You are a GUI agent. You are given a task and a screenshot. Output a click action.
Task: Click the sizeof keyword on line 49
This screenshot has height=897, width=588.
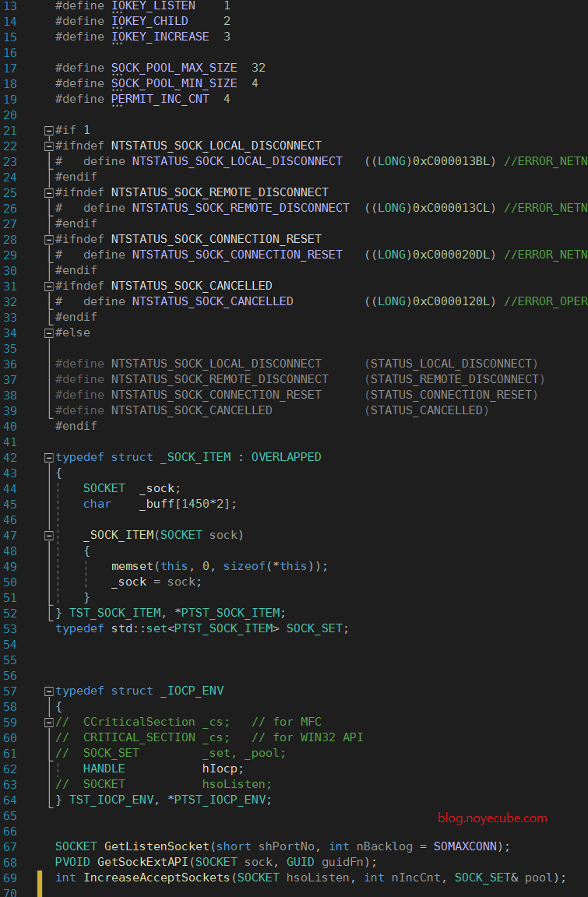click(245, 566)
